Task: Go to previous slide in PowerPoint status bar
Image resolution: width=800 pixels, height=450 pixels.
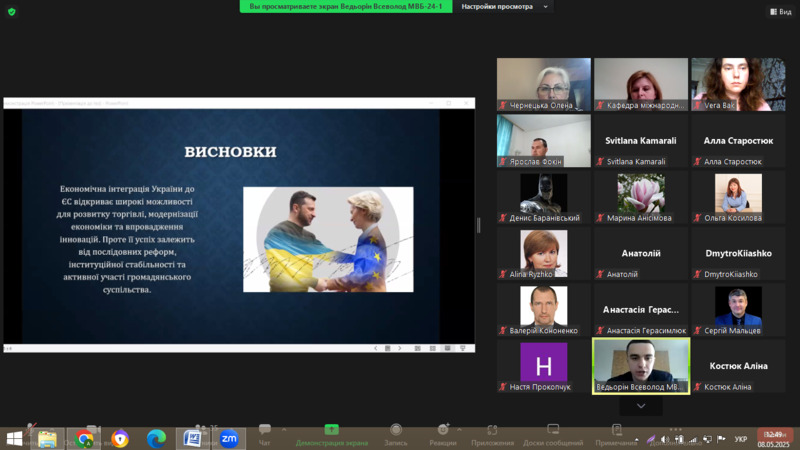Action: 376,348
